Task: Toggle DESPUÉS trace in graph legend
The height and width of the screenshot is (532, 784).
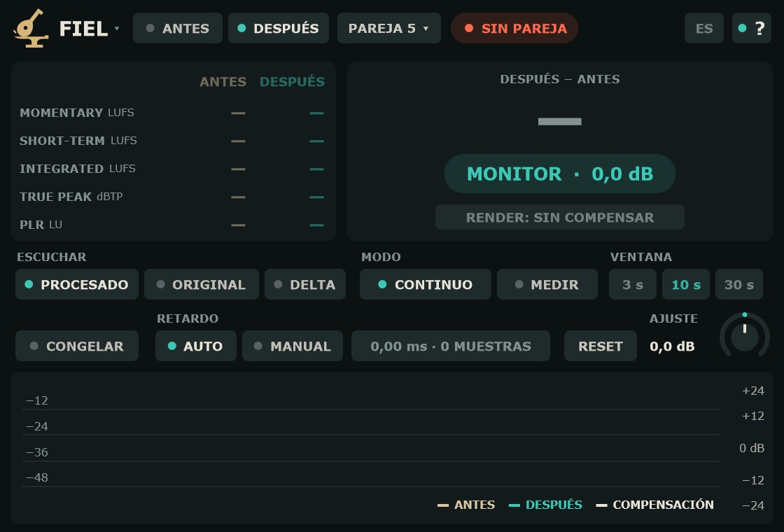Action: [x=545, y=505]
